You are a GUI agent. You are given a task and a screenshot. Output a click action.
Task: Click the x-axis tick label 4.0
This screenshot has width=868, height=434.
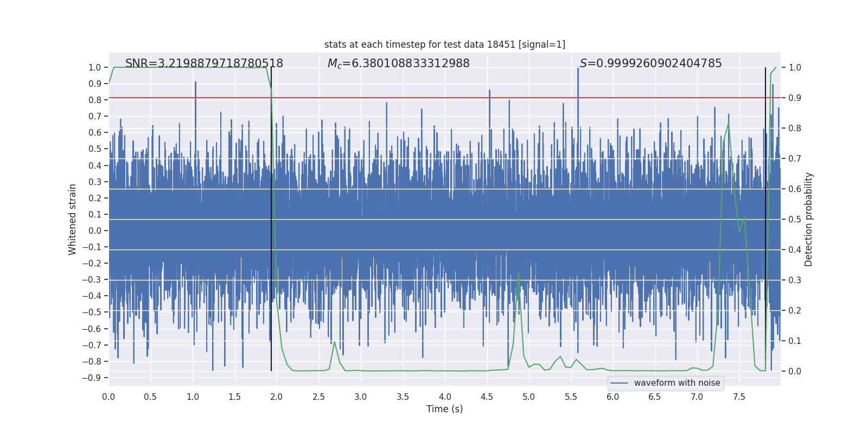coord(444,397)
